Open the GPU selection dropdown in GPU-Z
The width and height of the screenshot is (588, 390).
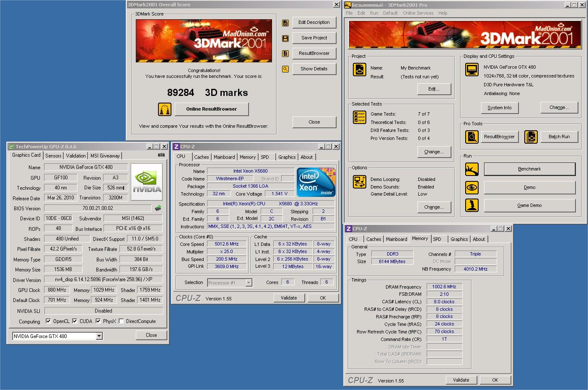(99, 336)
